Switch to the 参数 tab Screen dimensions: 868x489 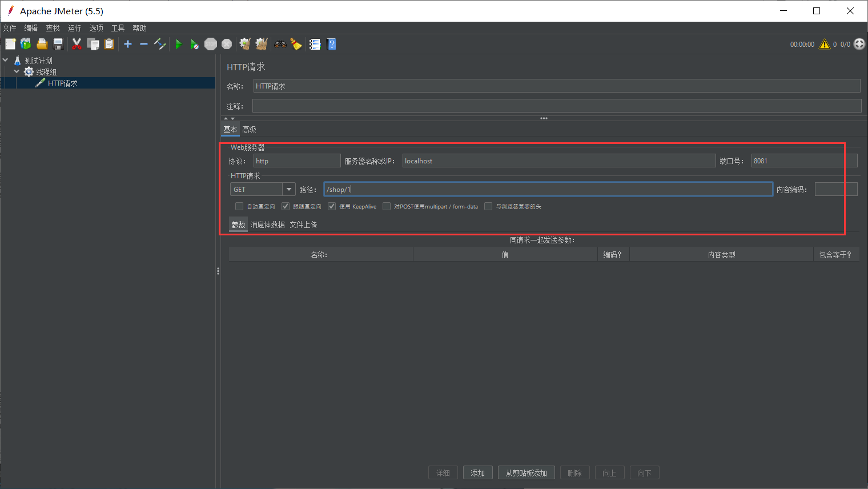pyautogui.click(x=238, y=225)
